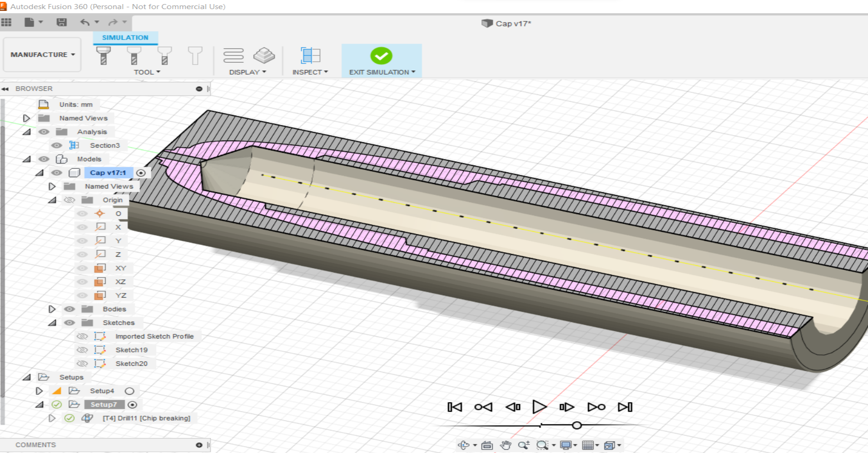
Task: Collapse the Sketches folder
Action: (52, 323)
